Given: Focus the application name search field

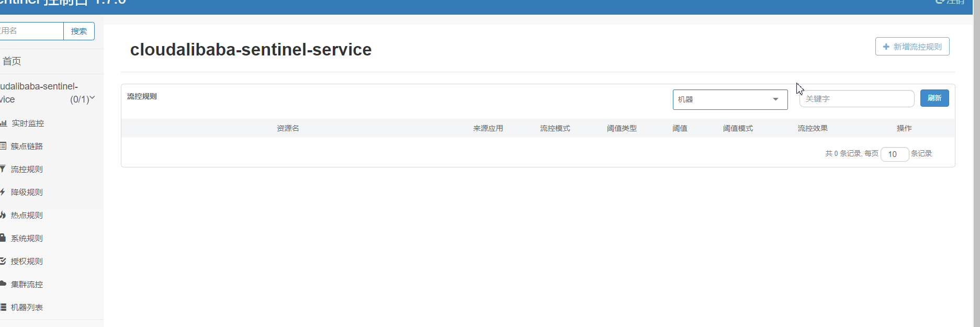Looking at the screenshot, I should click(x=31, y=31).
